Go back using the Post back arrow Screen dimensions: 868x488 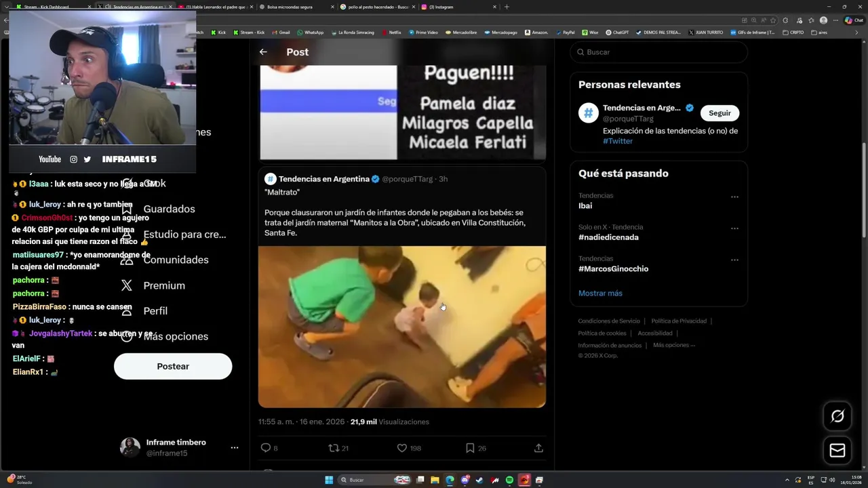(x=263, y=52)
